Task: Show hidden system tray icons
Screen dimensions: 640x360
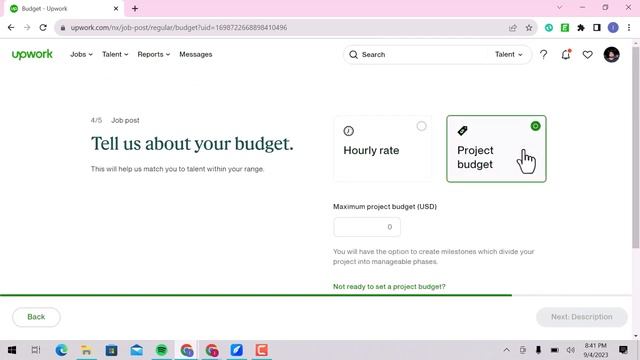Action: point(507,350)
